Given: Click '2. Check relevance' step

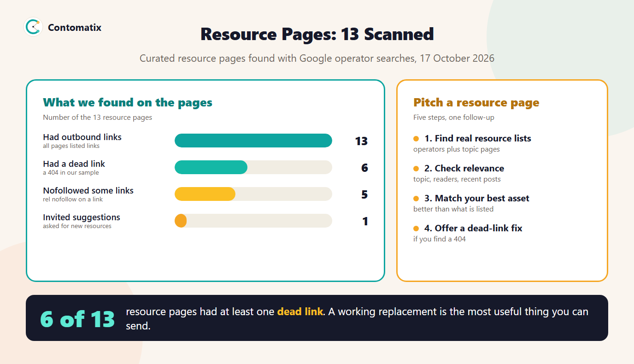Looking at the screenshot, I should click(x=464, y=169).
